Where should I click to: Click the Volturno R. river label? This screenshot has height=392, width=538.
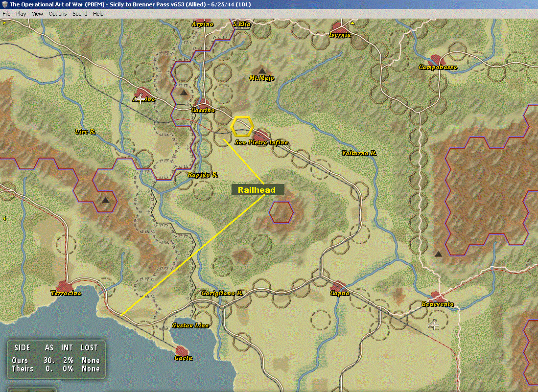coord(359,153)
